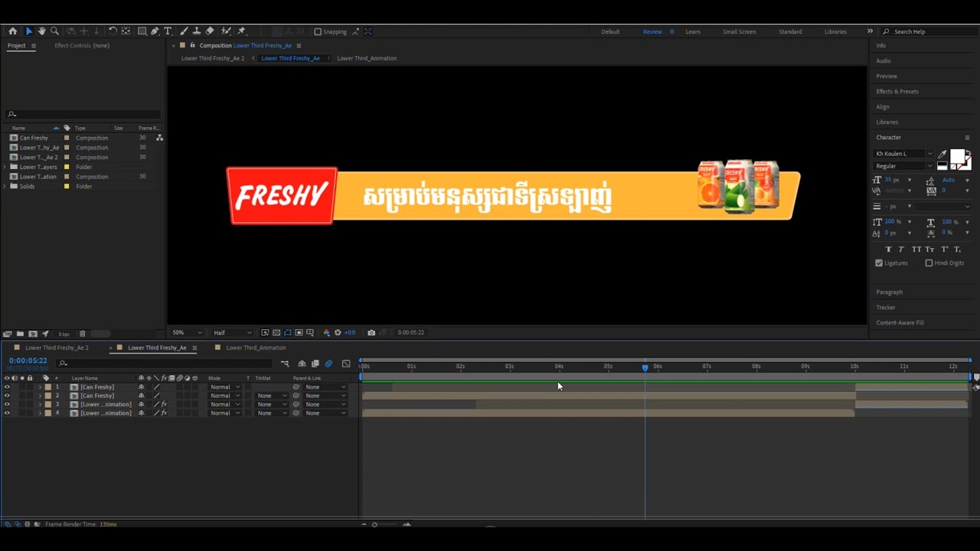Image resolution: width=980 pixels, height=551 pixels.
Task: Click the label color of Can Freshy project item
Action: pos(67,138)
